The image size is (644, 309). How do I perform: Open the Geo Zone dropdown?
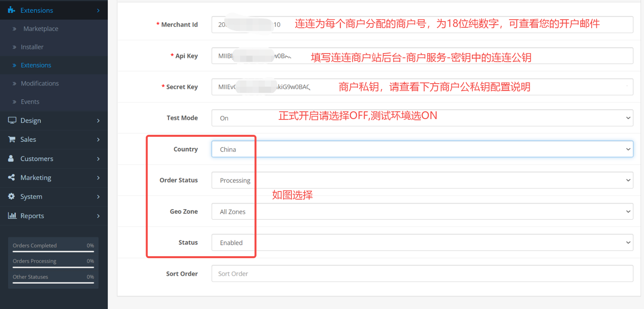[422, 211]
